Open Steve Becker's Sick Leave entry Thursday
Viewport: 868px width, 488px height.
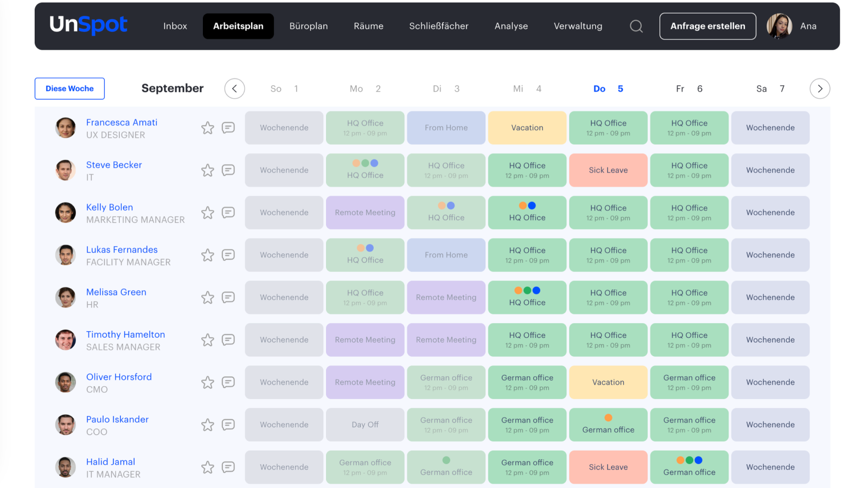pyautogui.click(x=608, y=170)
